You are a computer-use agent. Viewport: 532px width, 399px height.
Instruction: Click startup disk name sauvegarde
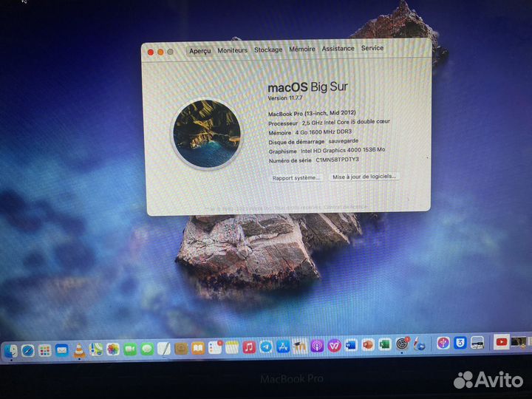click(343, 141)
